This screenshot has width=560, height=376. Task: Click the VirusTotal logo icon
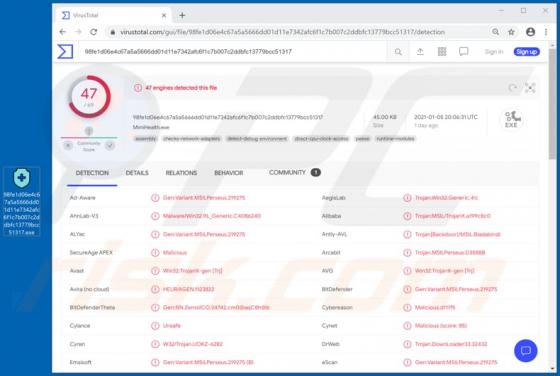point(65,51)
